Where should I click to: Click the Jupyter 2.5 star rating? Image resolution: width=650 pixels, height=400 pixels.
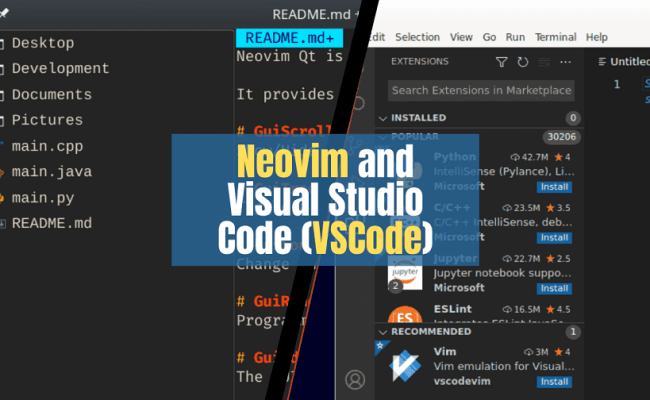pos(558,259)
